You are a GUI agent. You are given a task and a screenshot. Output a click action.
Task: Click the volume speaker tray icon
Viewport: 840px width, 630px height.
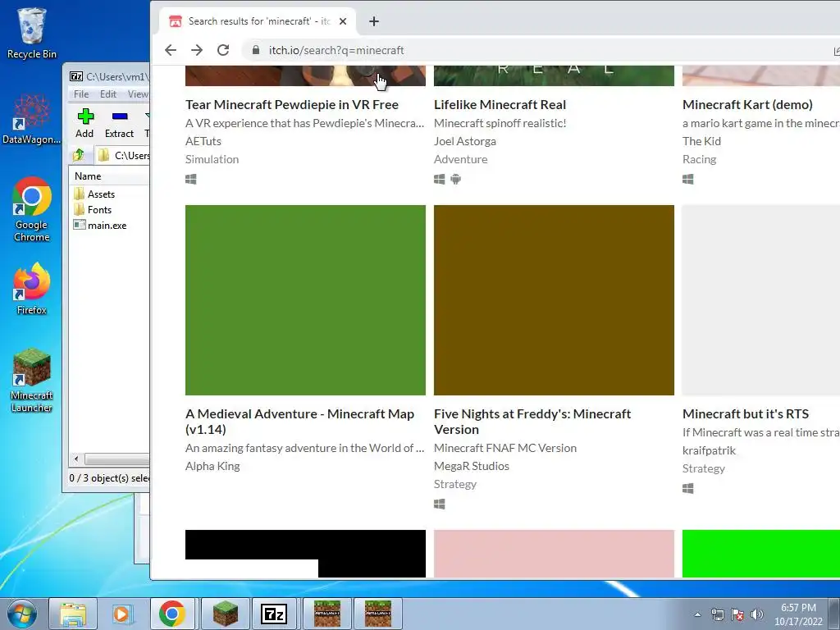click(x=756, y=614)
